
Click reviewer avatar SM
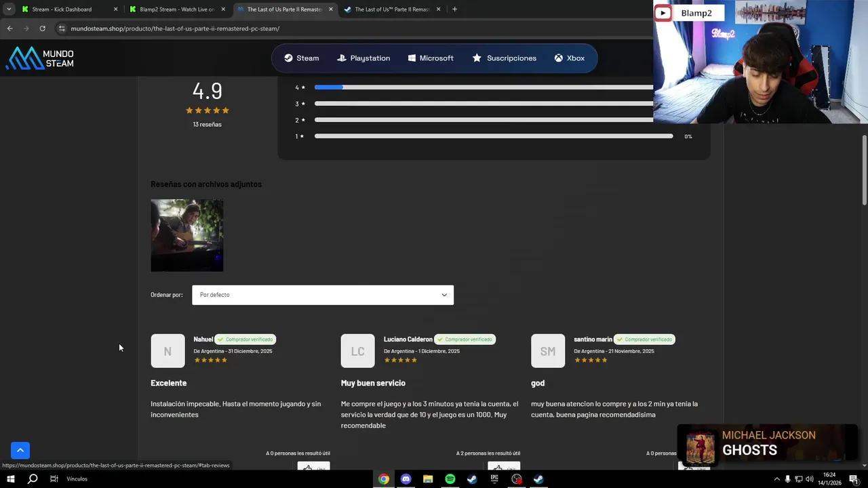coord(548,351)
